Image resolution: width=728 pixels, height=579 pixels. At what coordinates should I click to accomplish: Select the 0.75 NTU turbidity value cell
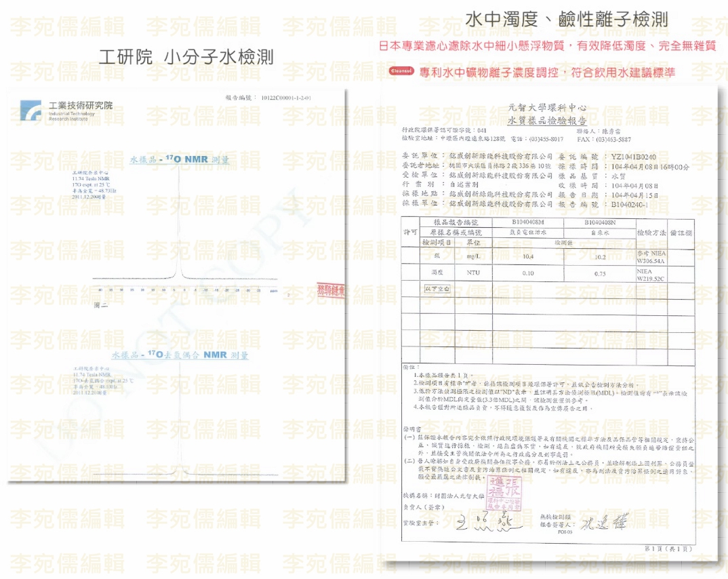[x=600, y=273]
